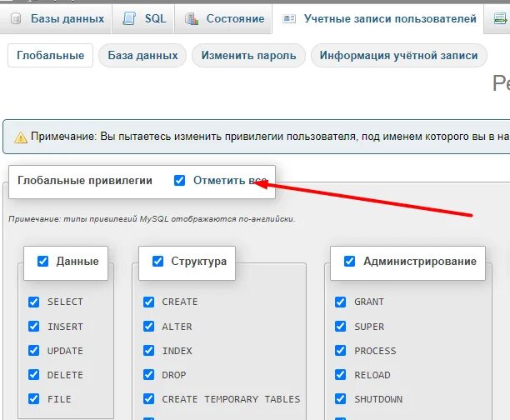Viewport: 510px width, 420px height.
Task: Click the Администрирование group label
Action: (420, 261)
